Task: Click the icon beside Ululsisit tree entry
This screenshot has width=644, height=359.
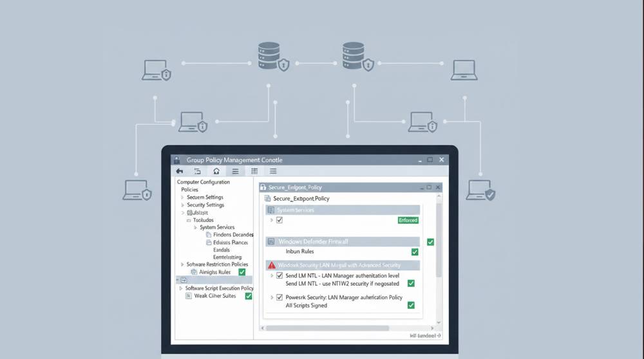Action: [x=189, y=212]
